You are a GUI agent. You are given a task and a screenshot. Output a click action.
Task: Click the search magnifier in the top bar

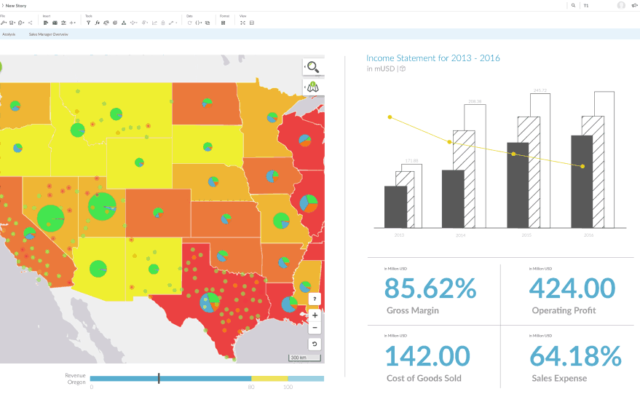pos(573,5)
